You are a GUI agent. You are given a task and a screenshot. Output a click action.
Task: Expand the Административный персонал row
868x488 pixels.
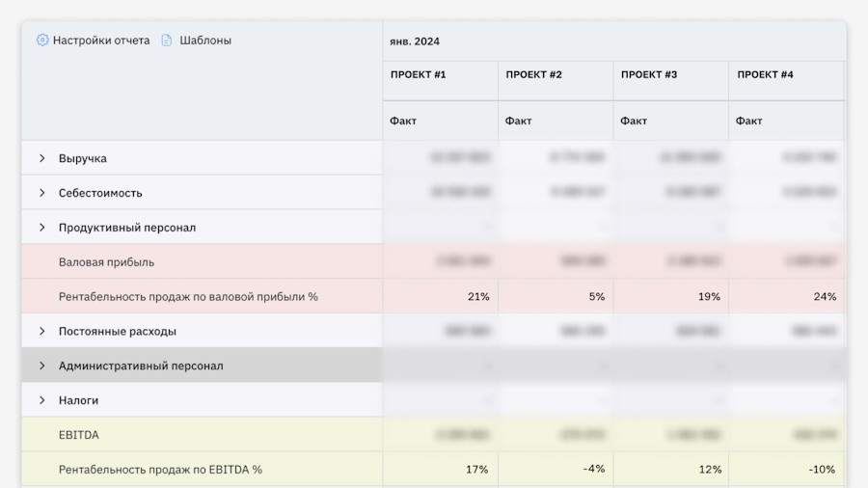[x=42, y=366]
